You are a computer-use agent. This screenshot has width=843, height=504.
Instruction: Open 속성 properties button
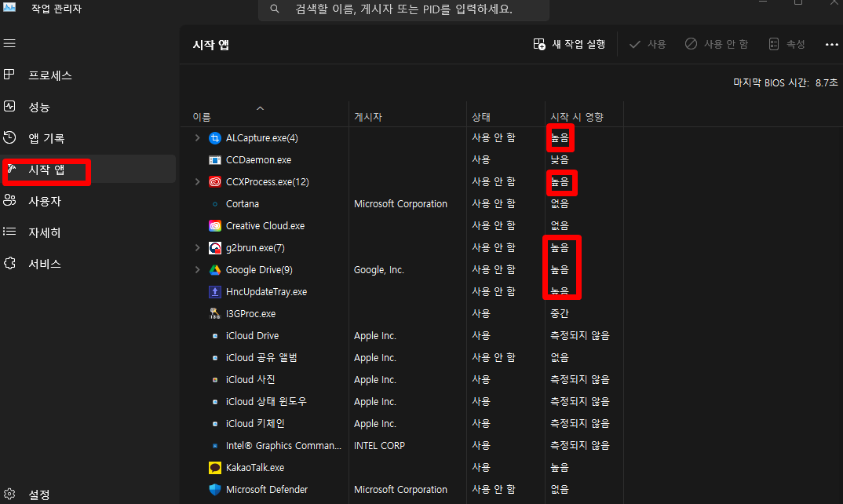tap(787, 44)
